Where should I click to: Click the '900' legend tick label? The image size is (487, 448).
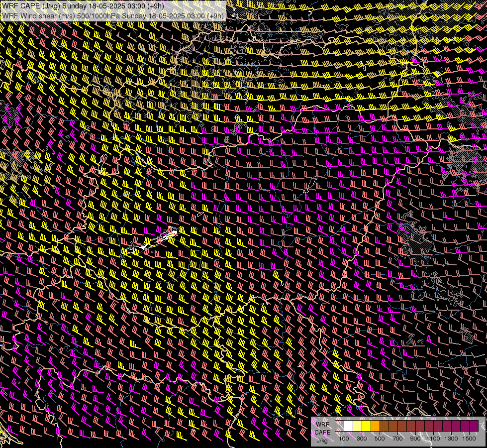pos(415,439)
